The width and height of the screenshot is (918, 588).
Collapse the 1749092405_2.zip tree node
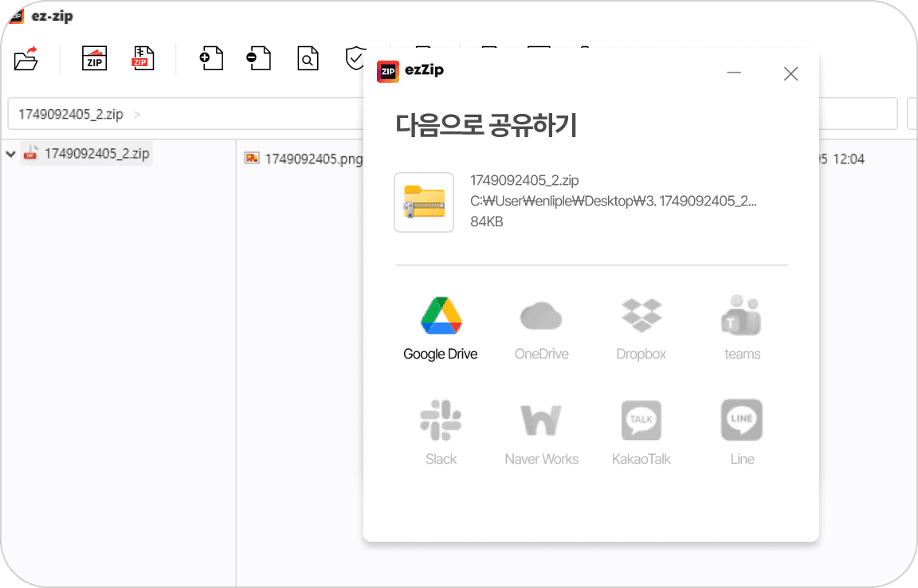click(10, 154)
